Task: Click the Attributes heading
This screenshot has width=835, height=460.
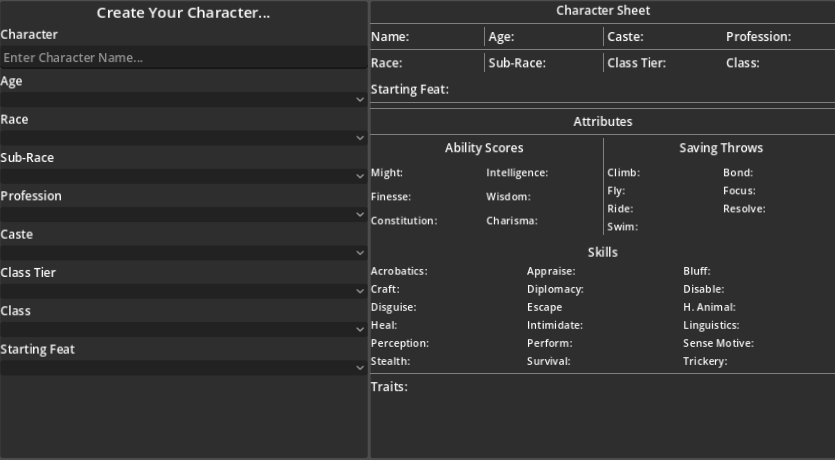Action: pos(603,122)
